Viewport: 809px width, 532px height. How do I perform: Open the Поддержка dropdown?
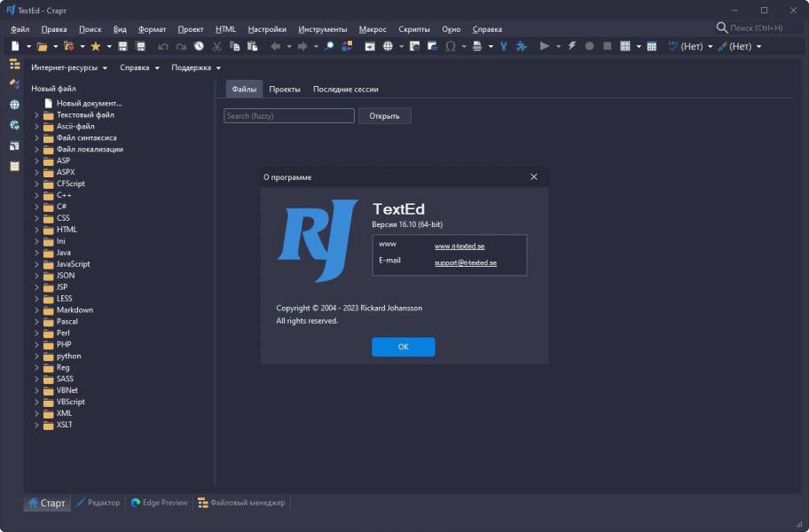point(196,67)
